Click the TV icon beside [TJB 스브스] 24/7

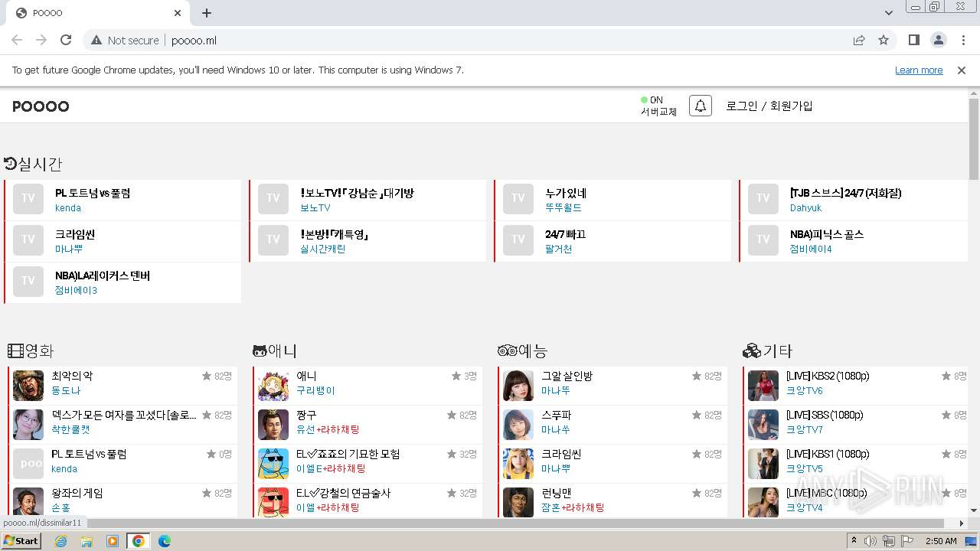click(x=763, y=198)
